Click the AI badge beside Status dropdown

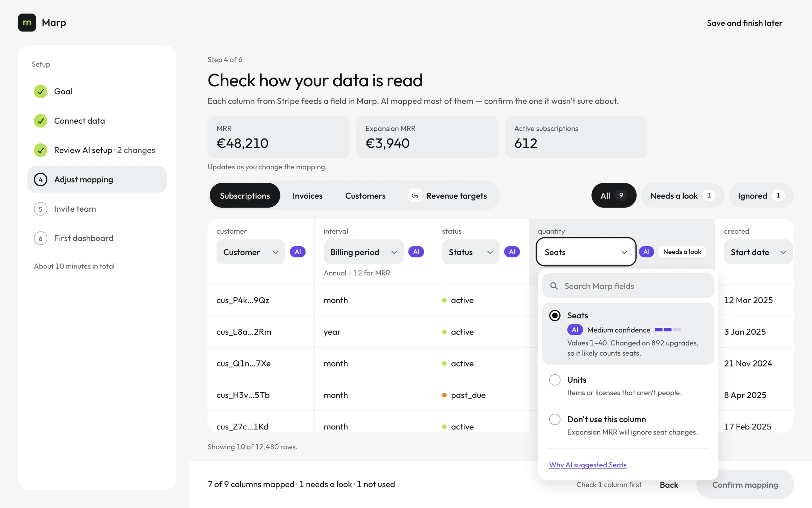point(512,252)
